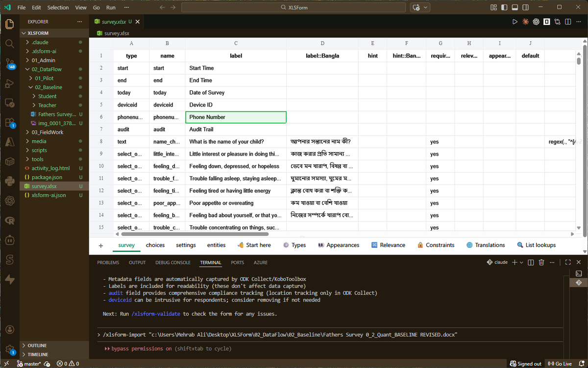
Task: Expand the OUTLINE section
Action: (53, 345)
